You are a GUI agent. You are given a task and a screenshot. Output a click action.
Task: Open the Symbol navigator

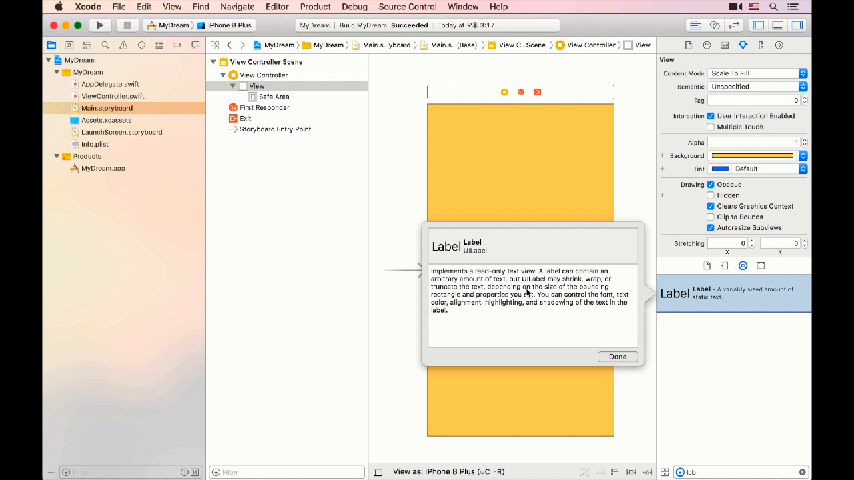coord(87,45)
